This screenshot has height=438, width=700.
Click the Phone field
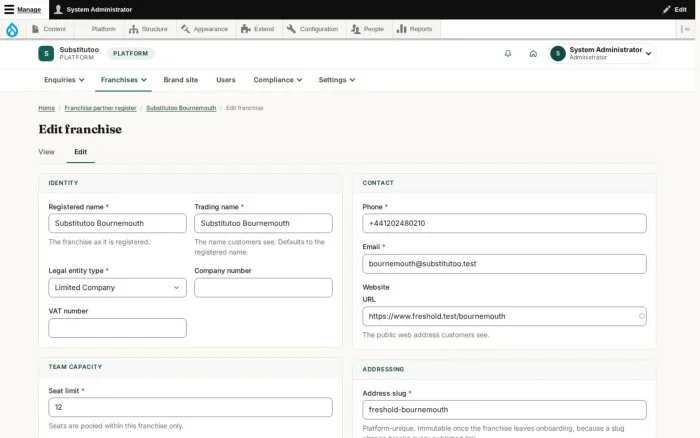click(x=504, y=223)
